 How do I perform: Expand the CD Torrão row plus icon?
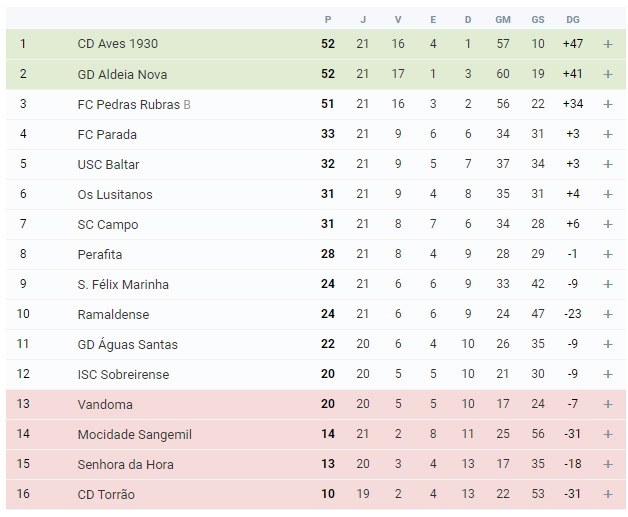(x=608, y=495)
